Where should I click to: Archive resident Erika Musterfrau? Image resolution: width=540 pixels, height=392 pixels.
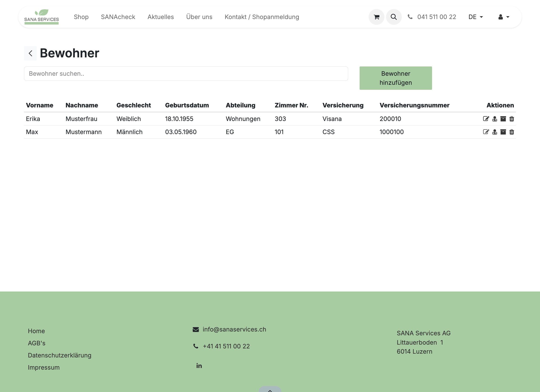tap(503, 119)
